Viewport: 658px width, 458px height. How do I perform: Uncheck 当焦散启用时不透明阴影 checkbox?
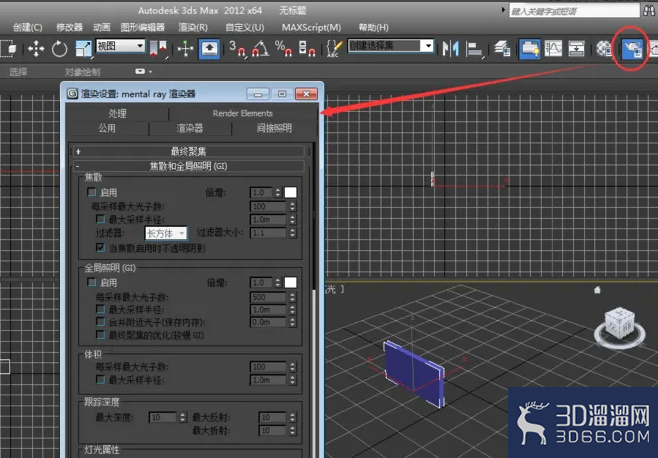tap(100, 246)
